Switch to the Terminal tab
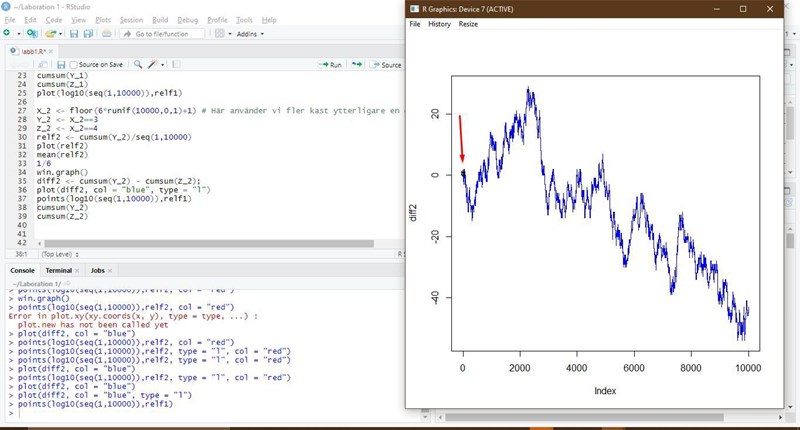Screen dimensions: 800x430 point(58,270)
